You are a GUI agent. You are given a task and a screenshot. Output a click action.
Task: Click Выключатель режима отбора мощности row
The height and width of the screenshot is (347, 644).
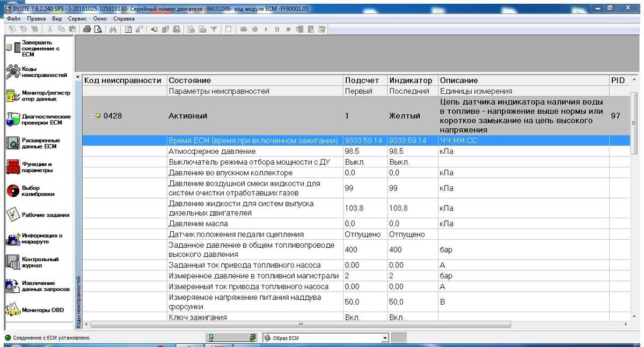coord(356,163)
